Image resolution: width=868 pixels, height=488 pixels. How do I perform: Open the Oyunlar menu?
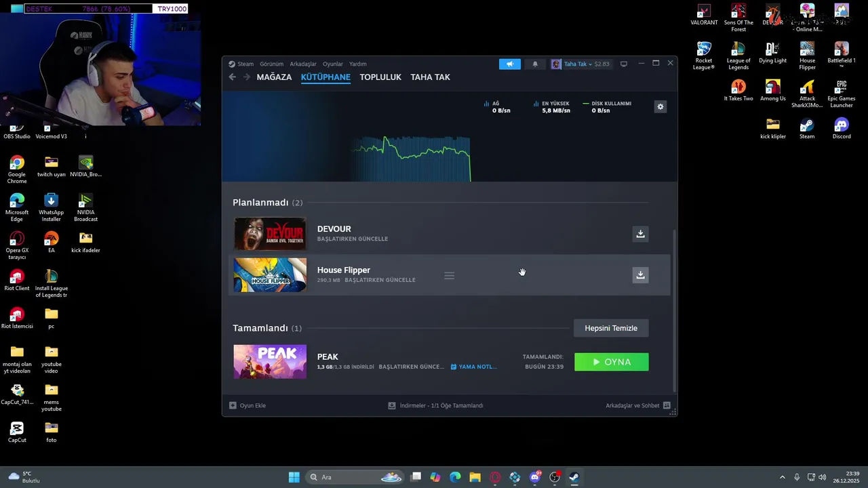point(333,64)
